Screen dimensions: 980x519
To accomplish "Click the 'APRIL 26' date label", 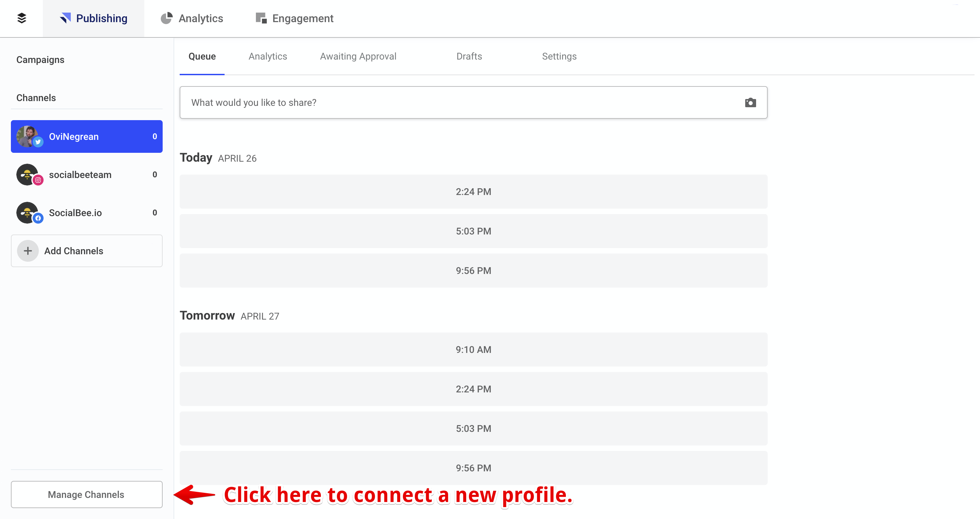I will (238, 158).
